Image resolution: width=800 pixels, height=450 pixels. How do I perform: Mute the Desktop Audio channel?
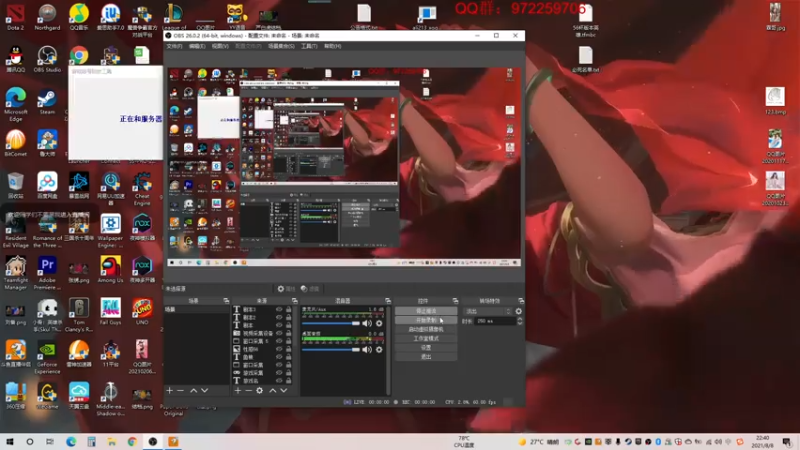click(x=367, y=349)
